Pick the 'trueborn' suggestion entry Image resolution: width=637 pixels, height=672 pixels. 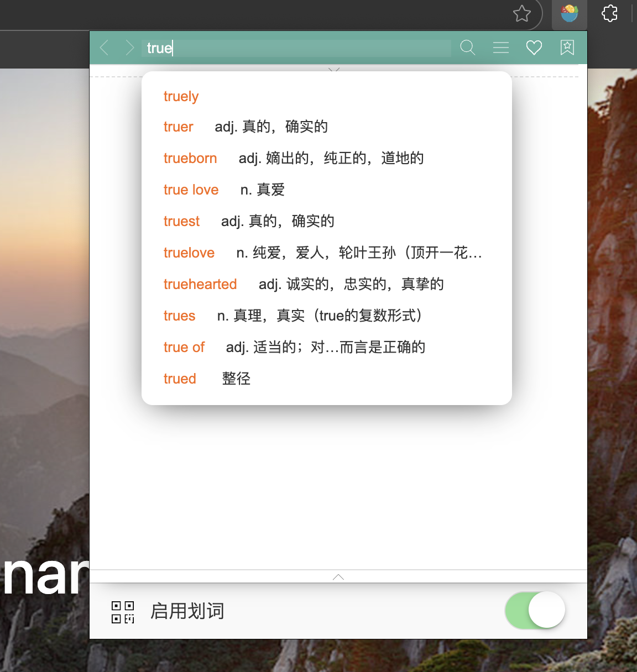pos(190,159)
